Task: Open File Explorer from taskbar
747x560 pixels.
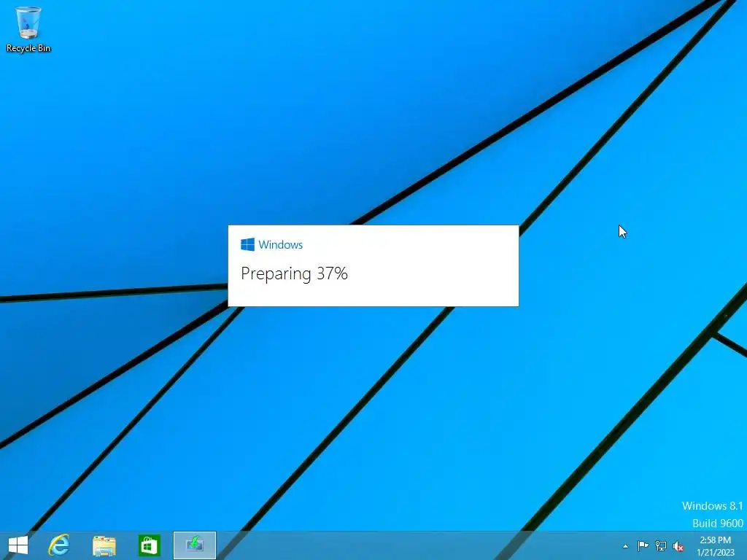Action: (104, 545)
